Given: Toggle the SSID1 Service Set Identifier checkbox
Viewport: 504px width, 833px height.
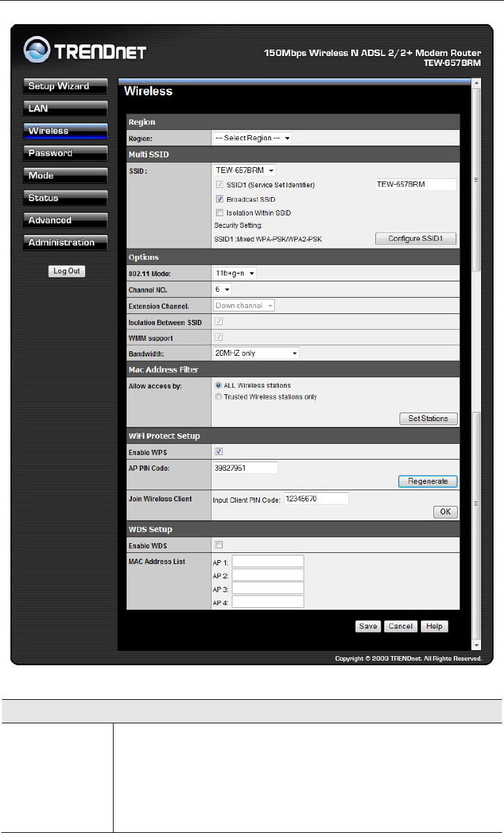Looking at the screenshot, I should 219,185.
